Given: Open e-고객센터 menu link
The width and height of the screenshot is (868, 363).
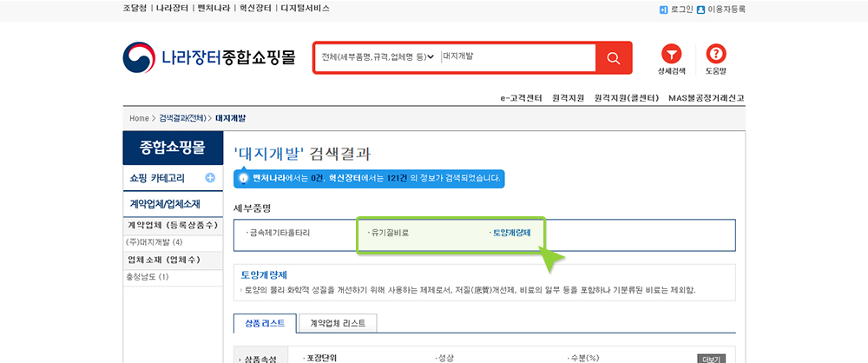Looking at the screenshot, I should [521, 97].
